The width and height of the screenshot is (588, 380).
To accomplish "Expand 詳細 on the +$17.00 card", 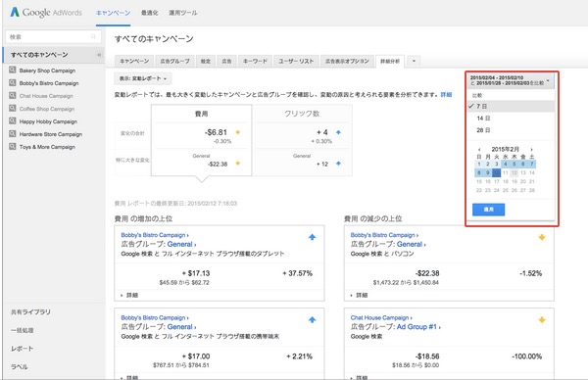I will click(129, 377).
